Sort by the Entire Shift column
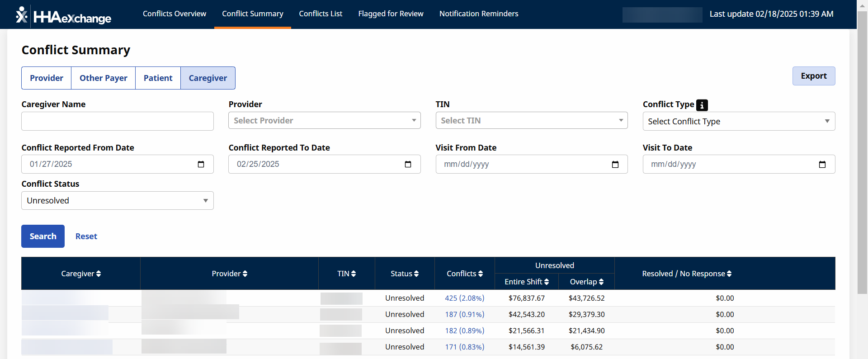The image size is (868, 359). [x=526, y=282]
